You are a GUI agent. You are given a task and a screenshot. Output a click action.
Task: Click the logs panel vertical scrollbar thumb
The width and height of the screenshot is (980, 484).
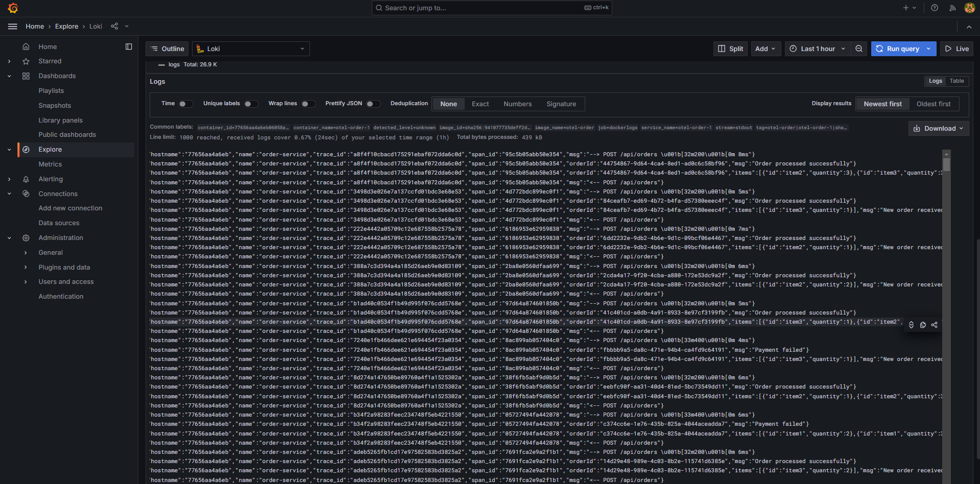tap(946, 164)
